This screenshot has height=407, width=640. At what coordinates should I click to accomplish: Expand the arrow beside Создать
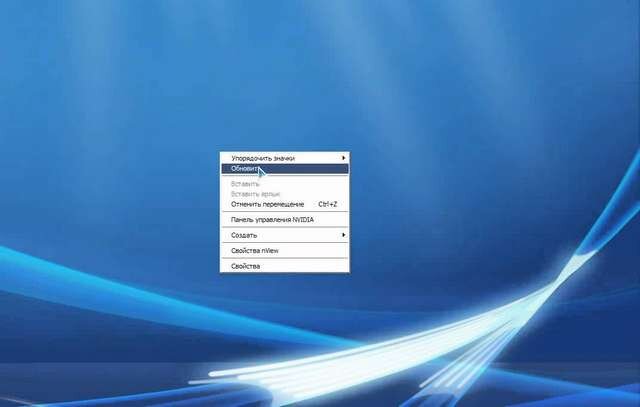coord(344,235)
